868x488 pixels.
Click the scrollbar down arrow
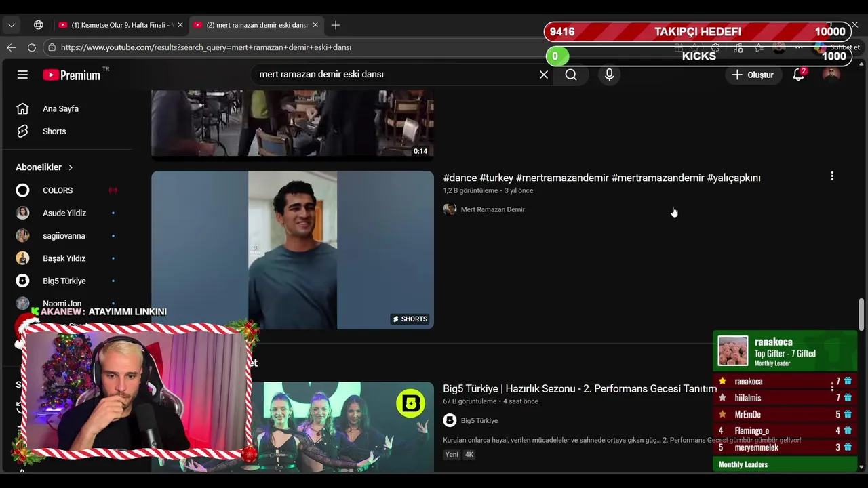point(861,466)
